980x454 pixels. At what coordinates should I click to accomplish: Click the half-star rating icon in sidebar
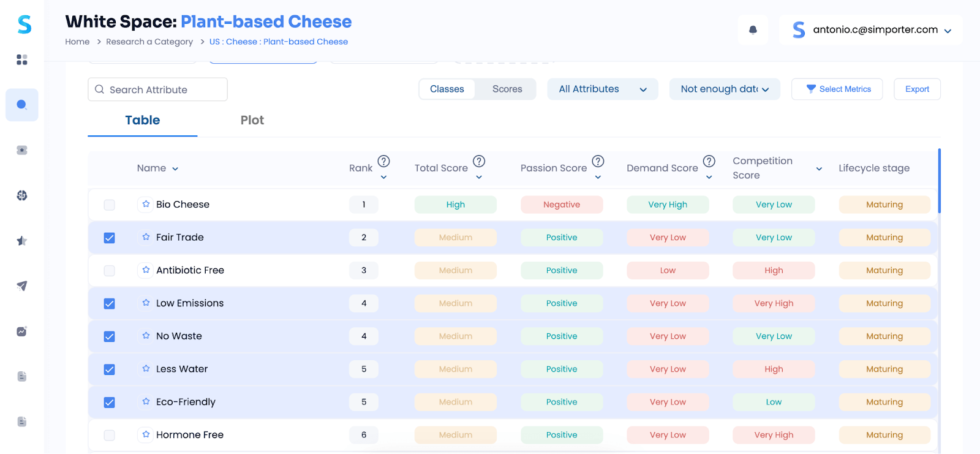pos(22,241)
